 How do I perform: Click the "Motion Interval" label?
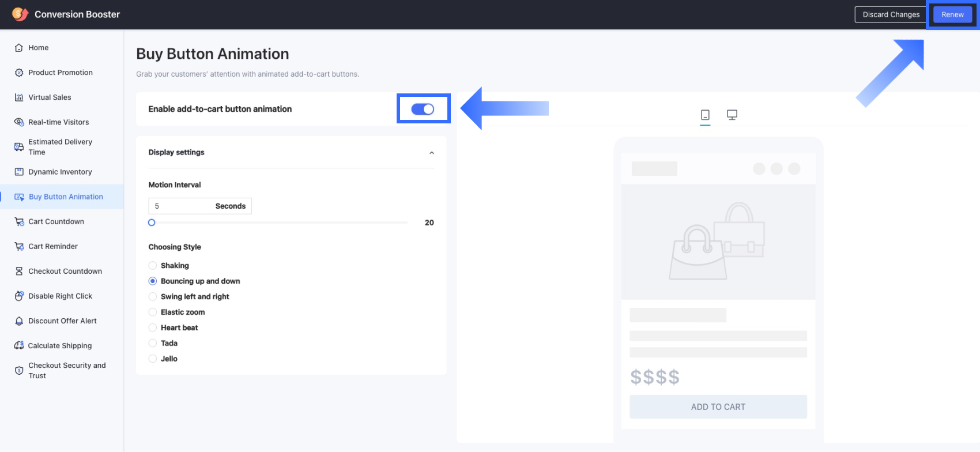[x=175, y=184]
